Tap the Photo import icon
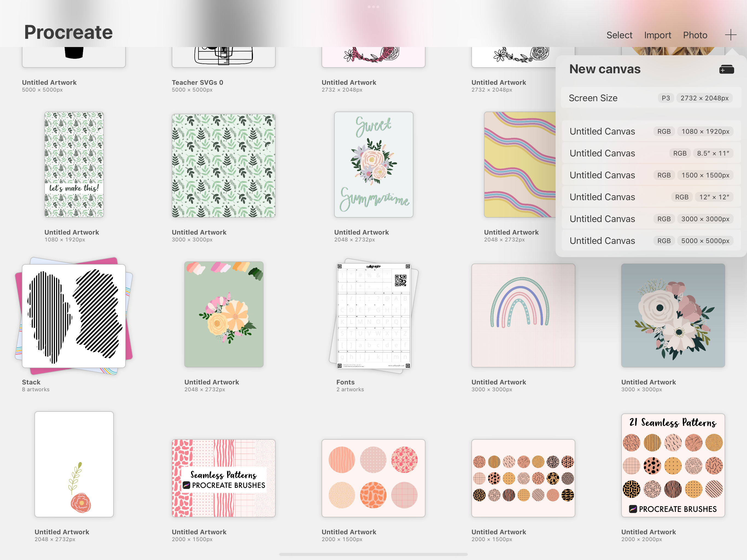The image size is (747, 560). [695, 34]
